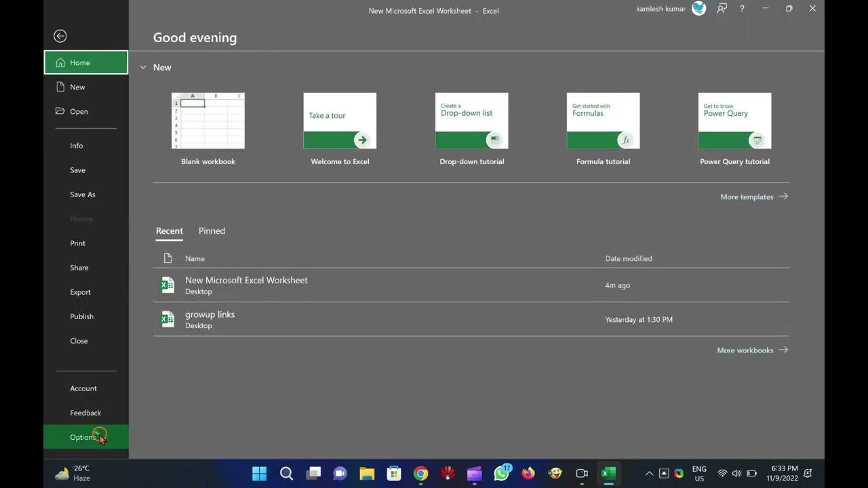
Task: Open WhatsApp from the taskbar
Action: [502, 473]
